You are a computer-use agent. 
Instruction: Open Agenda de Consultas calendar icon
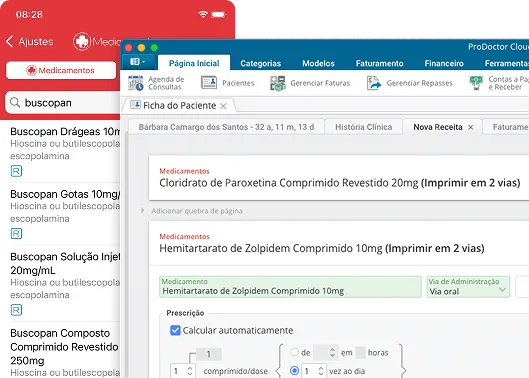coord(136,83)
